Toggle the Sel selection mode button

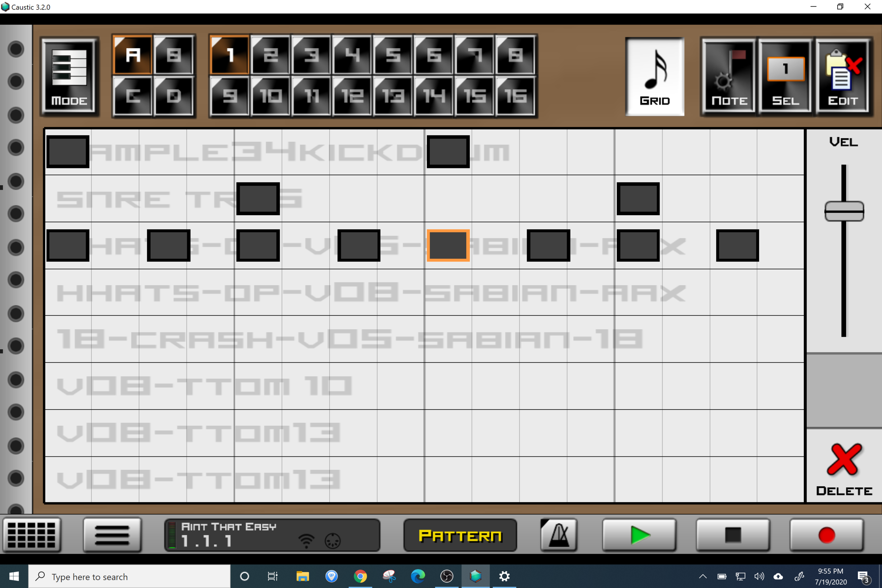tap(785, 76)
